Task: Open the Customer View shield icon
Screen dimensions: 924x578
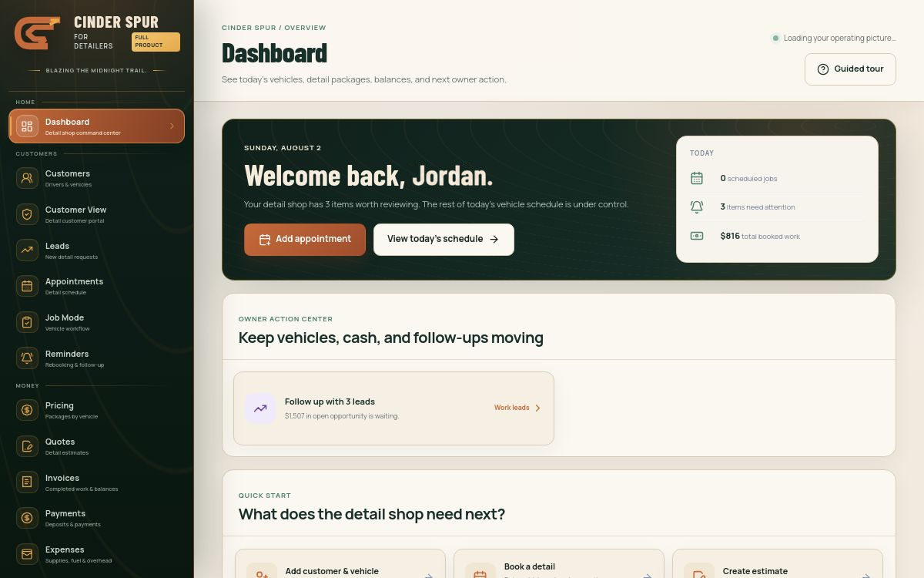Action: 27,214
